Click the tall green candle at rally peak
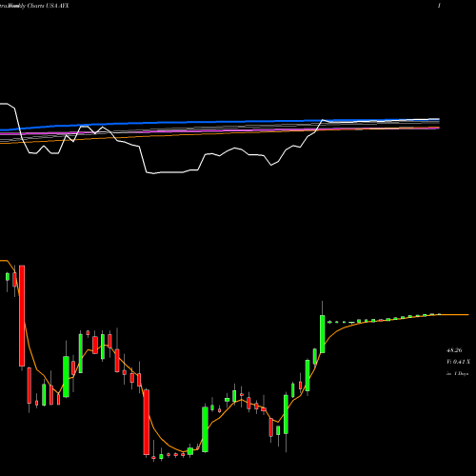Viewport: 476px width, 476px height. tap(323, 334)
